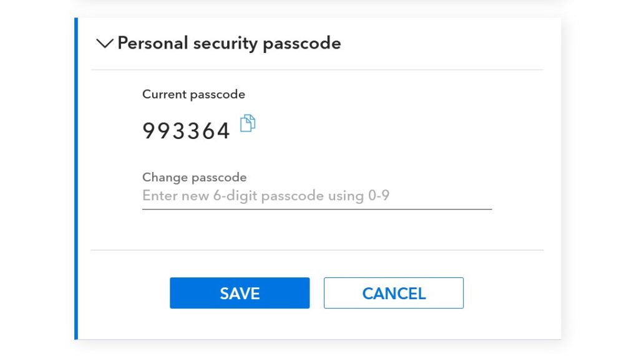Click the Change passcode label
Screen dimensions: 639x364
194,177
